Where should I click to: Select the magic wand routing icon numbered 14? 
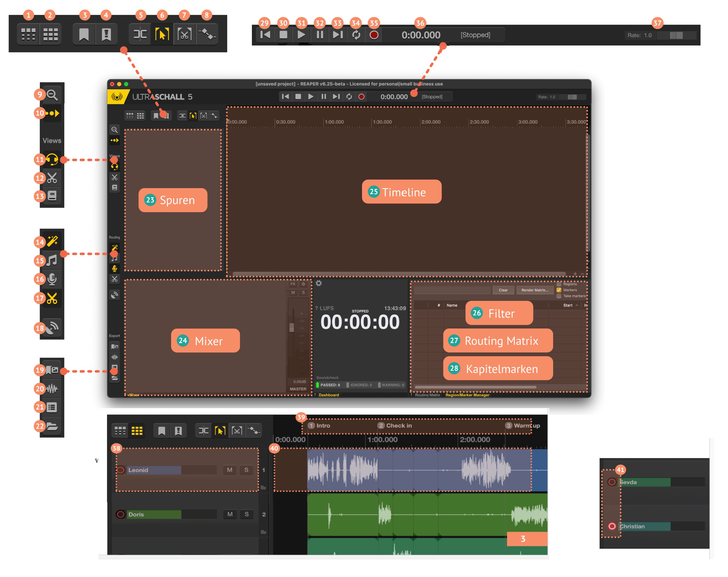tap(52, 241)
